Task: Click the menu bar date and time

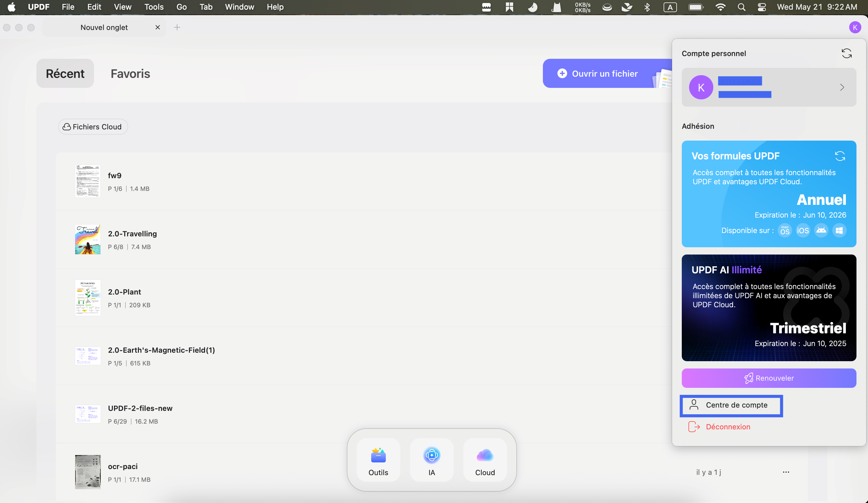Action: [x=817, y=7]
